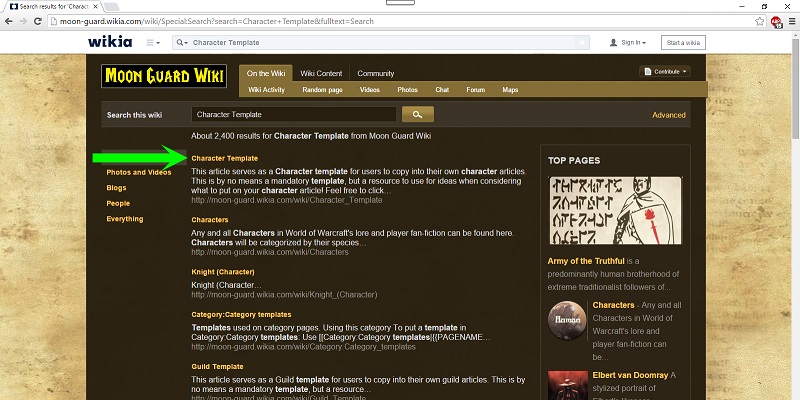
Task: Open a new browser tab
Action: pos(111,7)
